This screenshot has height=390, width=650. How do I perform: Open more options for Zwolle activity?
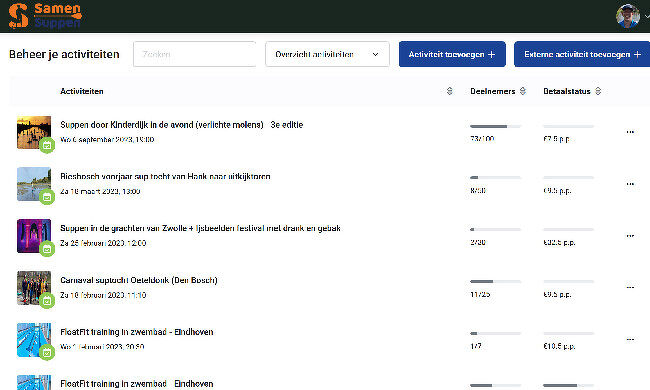[x=630, y=235]
